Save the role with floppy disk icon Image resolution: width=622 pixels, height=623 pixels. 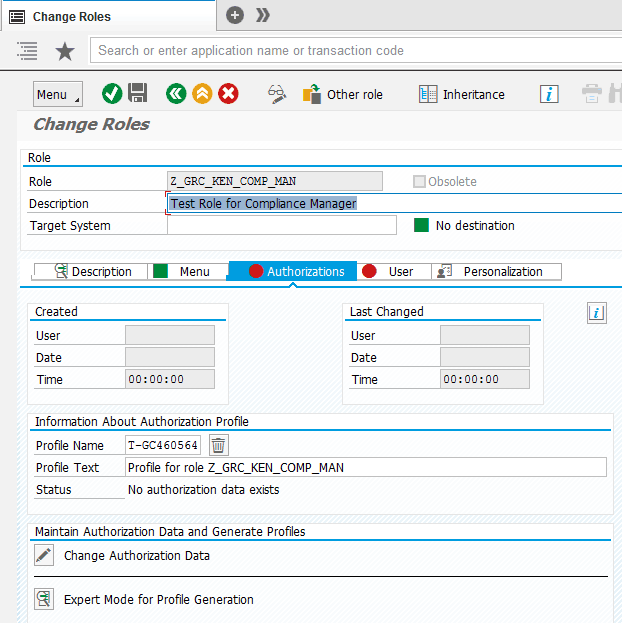pos(138,94)
